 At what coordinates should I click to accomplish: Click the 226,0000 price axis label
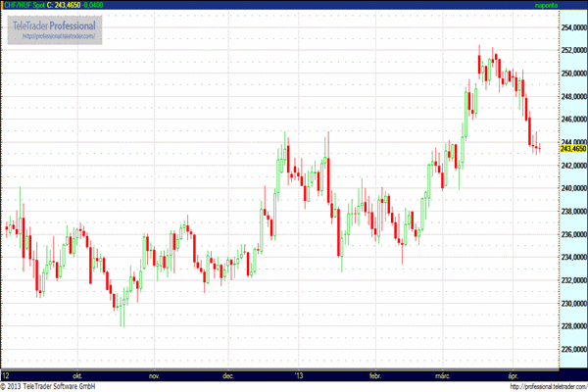(572, 349)
